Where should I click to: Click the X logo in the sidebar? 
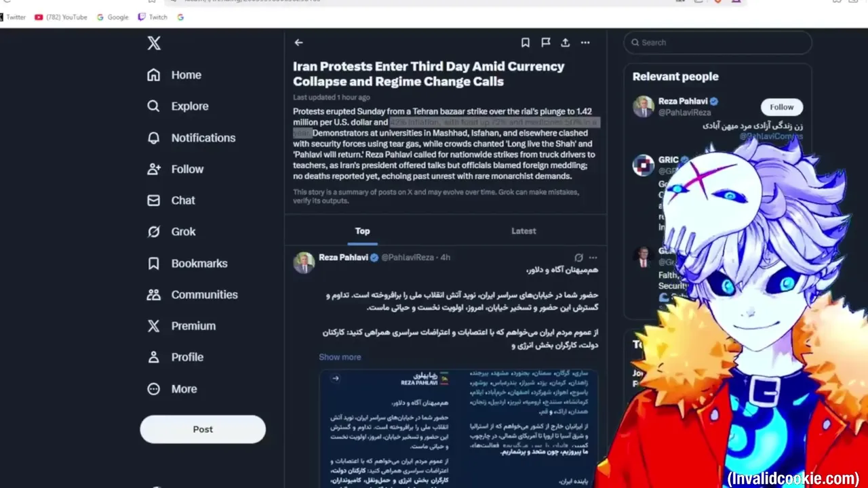[154, 43]
